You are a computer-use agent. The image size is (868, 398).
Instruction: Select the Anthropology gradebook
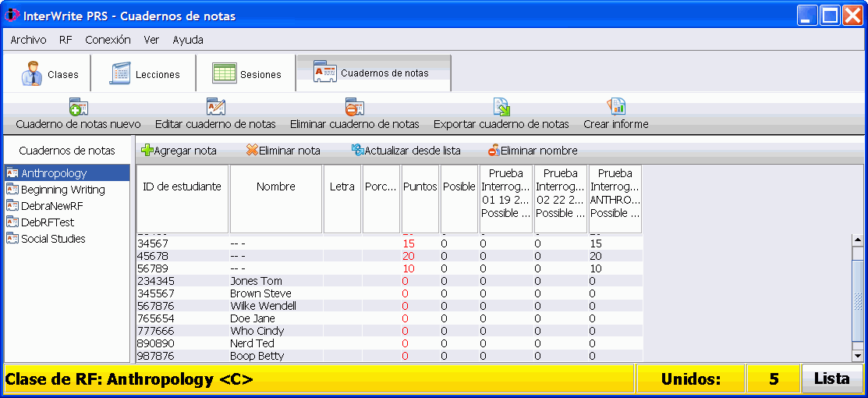[66, 173]
